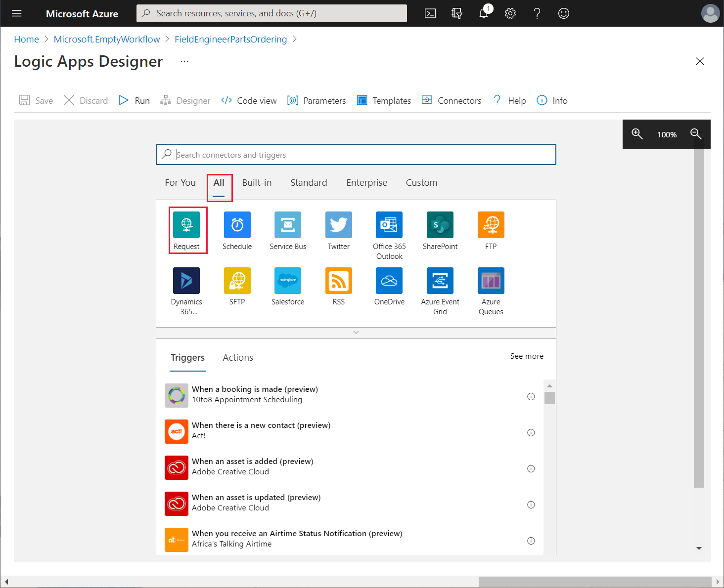Open Templates from the toolbar
Viewport: 724px width, 588px height.
coord(384,100)
